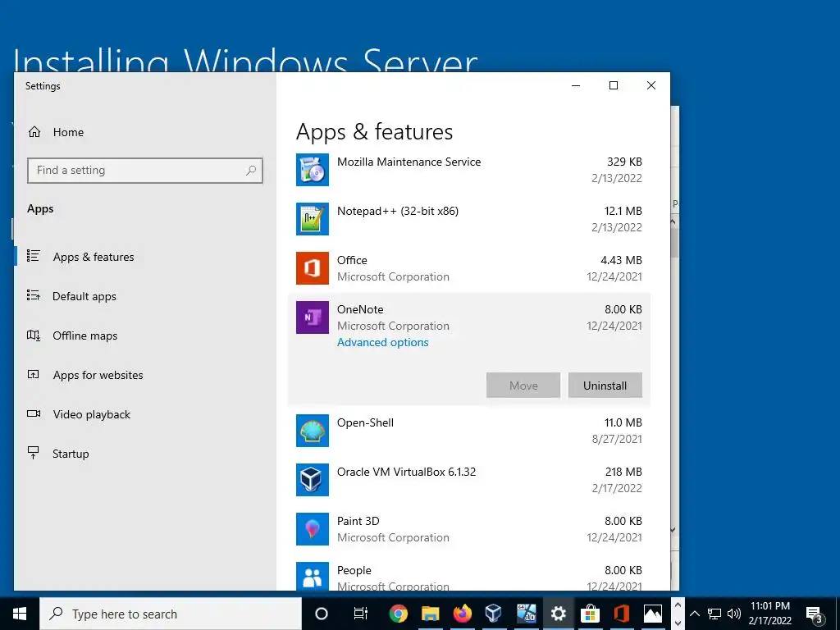The width and height of the screenshot is (840, 630).
Task: Select the Mozilla Maintenance Service entry
Action: 468,170
